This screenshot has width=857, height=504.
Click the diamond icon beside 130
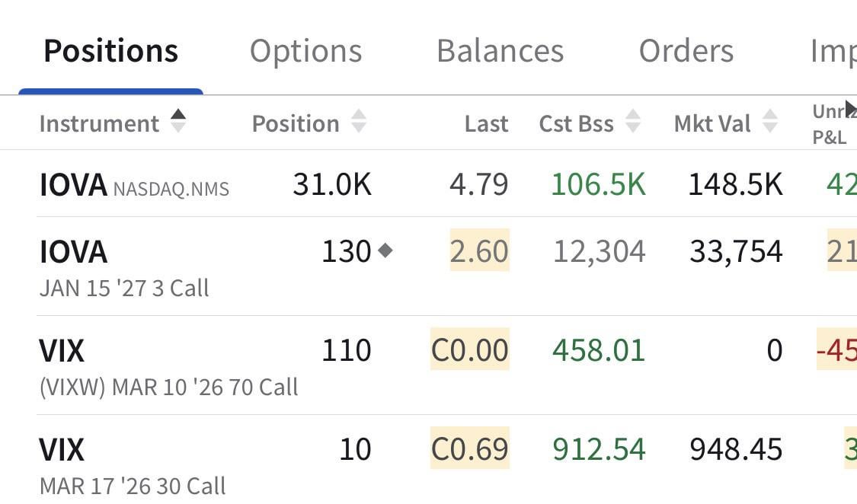[385, 250]
